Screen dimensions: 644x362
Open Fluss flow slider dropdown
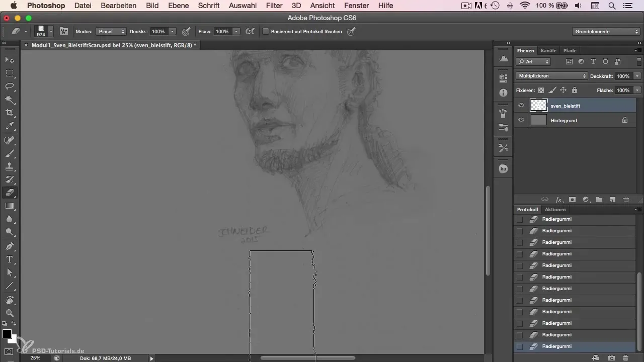[236, 31]
